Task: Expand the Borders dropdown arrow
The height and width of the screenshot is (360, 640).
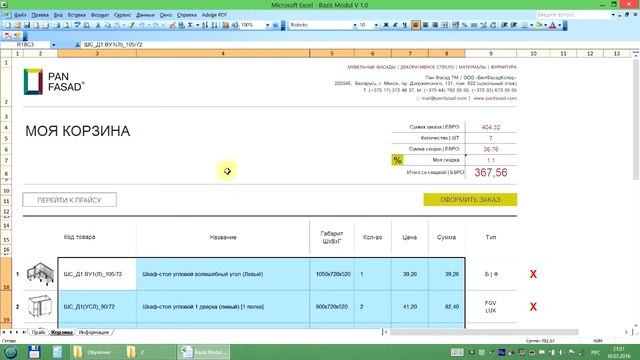Action: pos(531,25)
